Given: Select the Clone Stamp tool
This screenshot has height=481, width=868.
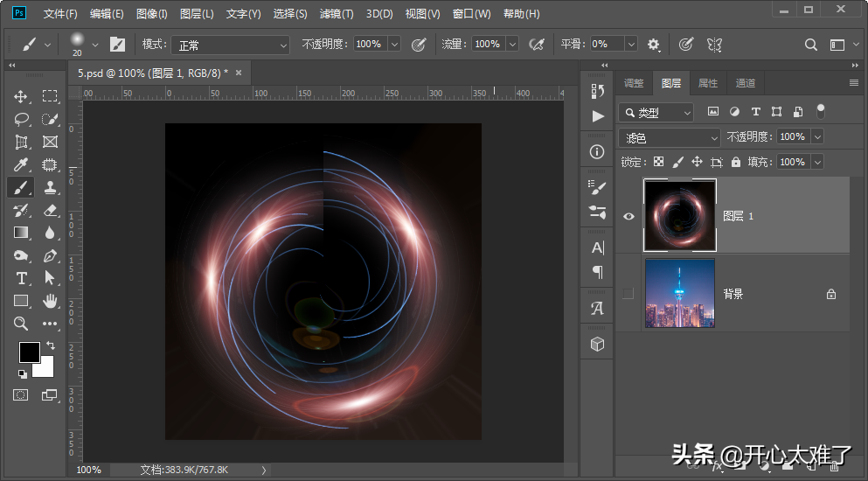Looking at the screenshot, I should [x=50, y=187].
